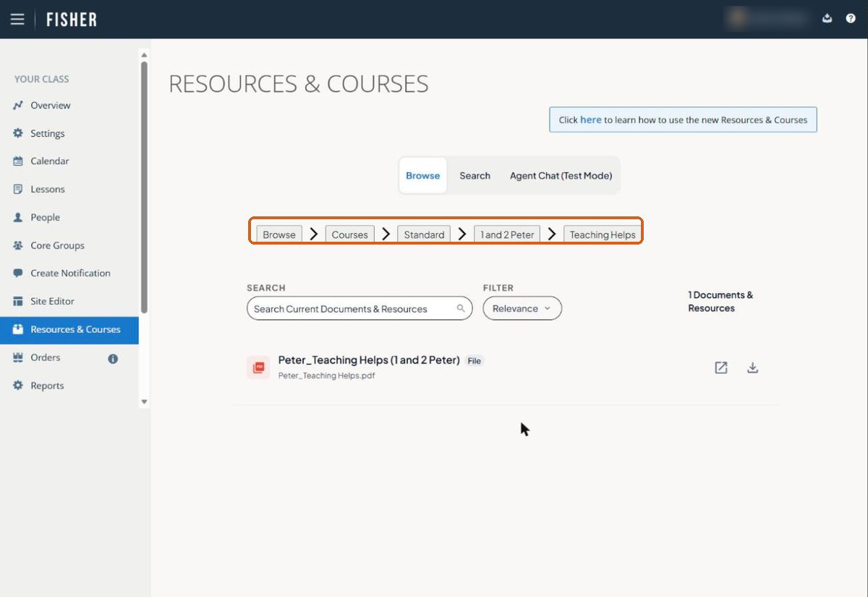The image size is (868, 597).
Task: Open Create Notification in the sidebar
Action: pyautogui.click(x=69, y=274)
